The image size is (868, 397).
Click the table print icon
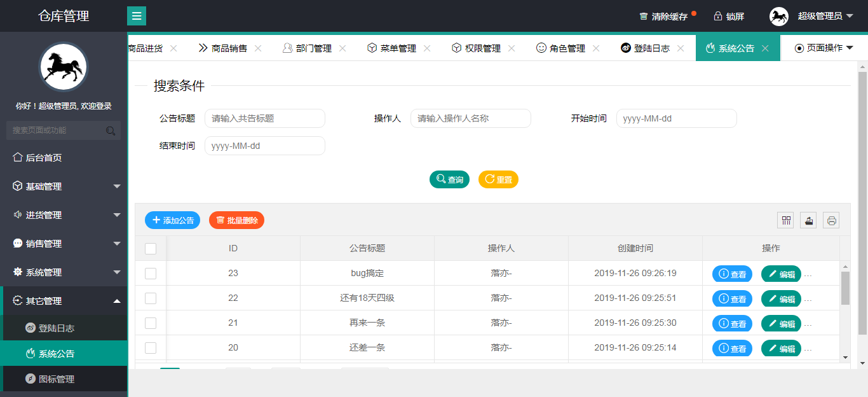(x=831, y=220)
